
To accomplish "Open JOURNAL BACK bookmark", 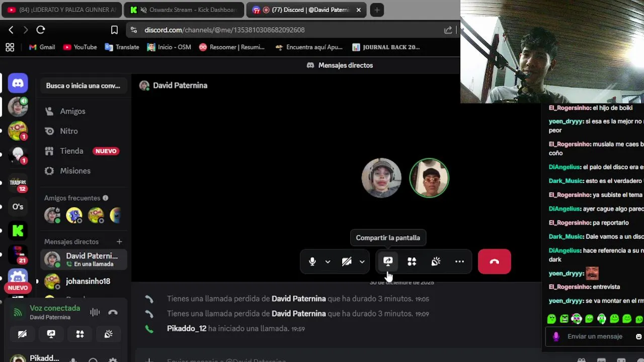I will point(386,47).
